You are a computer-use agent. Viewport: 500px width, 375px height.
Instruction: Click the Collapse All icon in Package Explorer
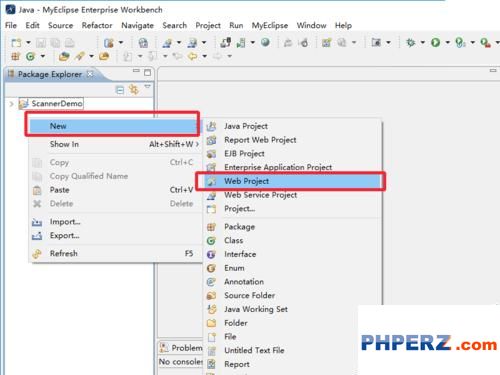point(119,90)
